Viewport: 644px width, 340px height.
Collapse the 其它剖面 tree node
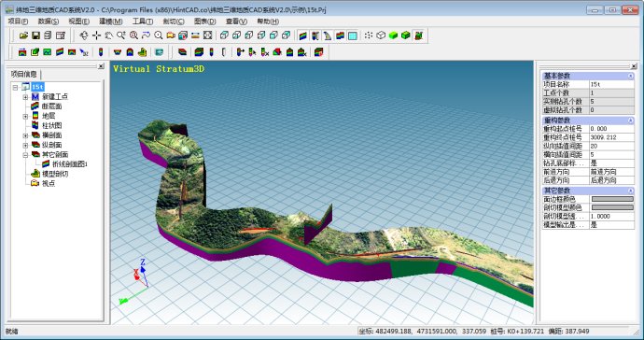point(25,155)
